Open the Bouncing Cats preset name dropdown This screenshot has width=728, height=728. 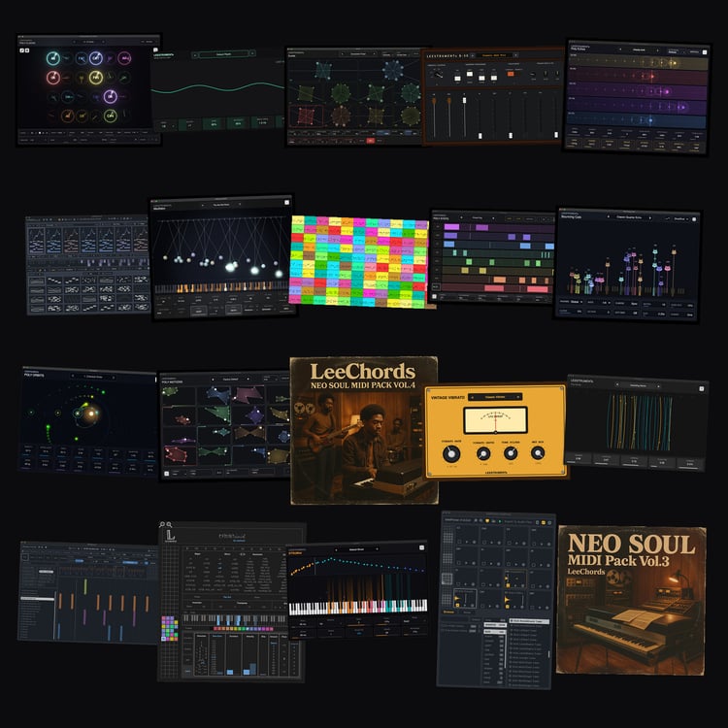(629, 216)
